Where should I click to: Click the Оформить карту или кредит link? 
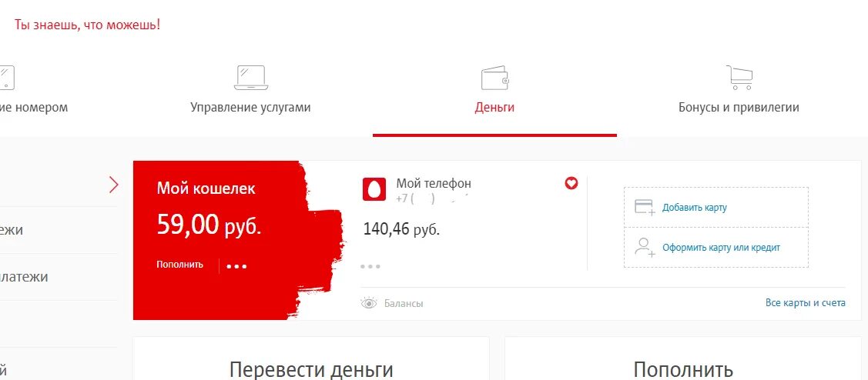(x=722, y=248)
